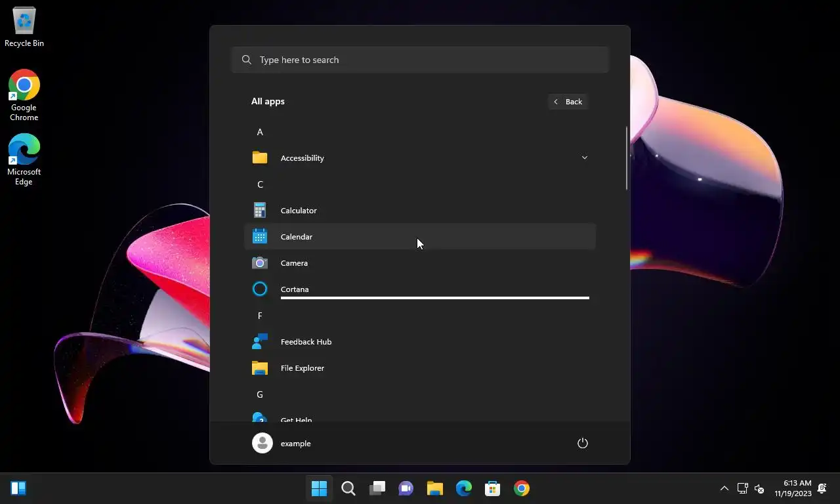Jump using letter A header

(260, 132)
